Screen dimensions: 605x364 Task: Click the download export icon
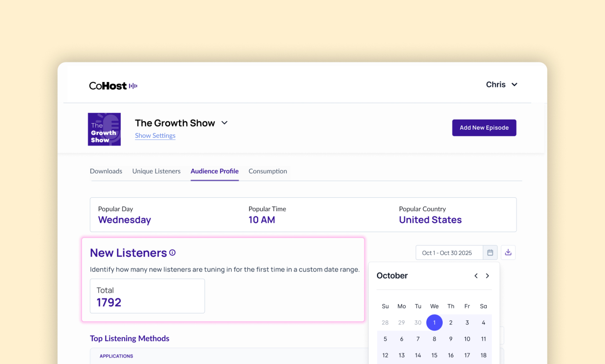point(508,252)
